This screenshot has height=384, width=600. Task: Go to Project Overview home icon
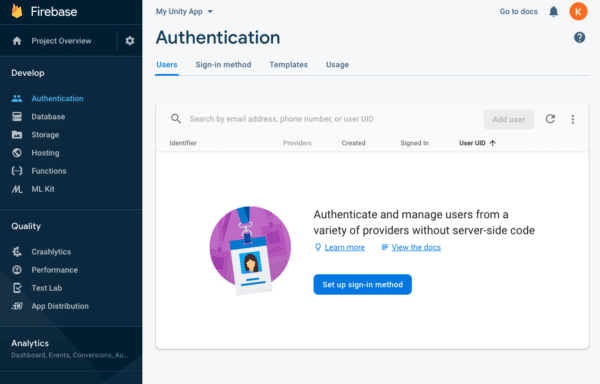[17, 41]
